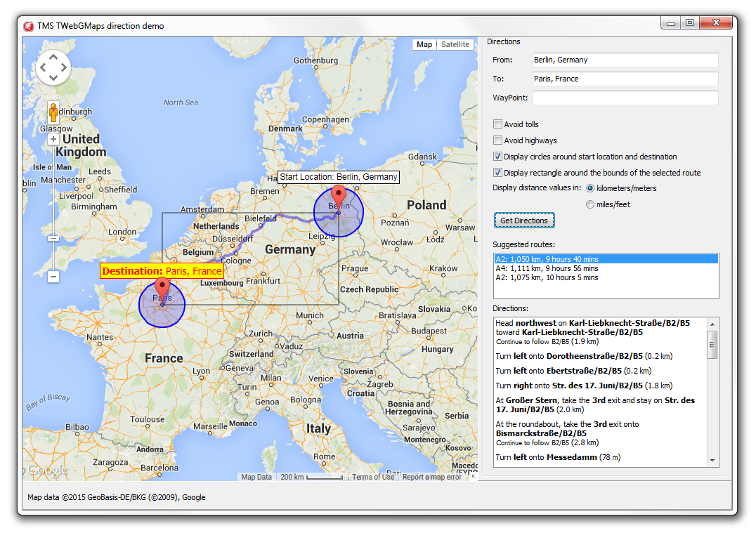Uncheck Display rectangle around route bounds
Image resolution: width=756 pixels, height=533 pixels.
(x=497, y=173)
